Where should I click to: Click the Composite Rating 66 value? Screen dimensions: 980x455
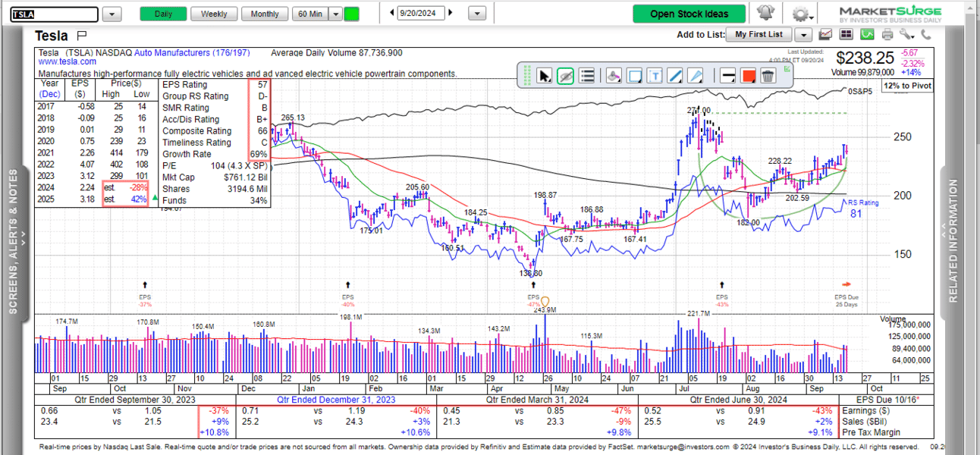[x=262, y=131]
